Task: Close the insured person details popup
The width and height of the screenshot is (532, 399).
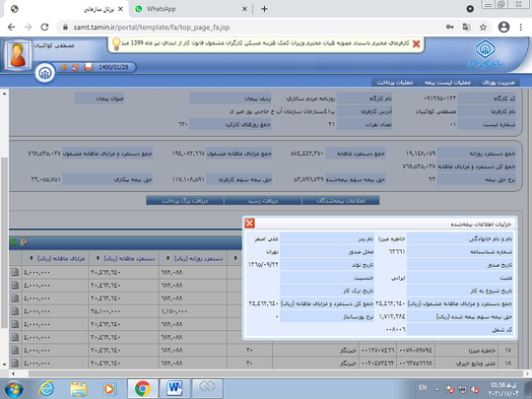Action: [x=249, y=223]
